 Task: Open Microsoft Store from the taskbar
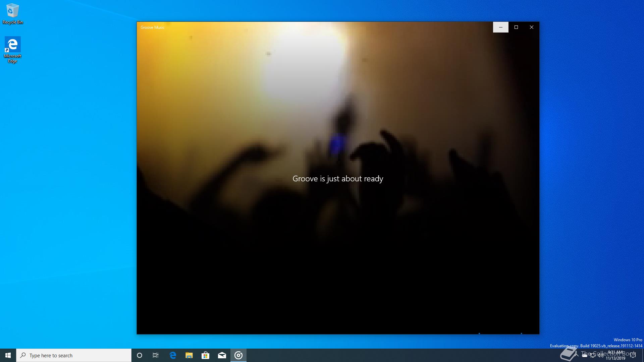tap(205, 355)
